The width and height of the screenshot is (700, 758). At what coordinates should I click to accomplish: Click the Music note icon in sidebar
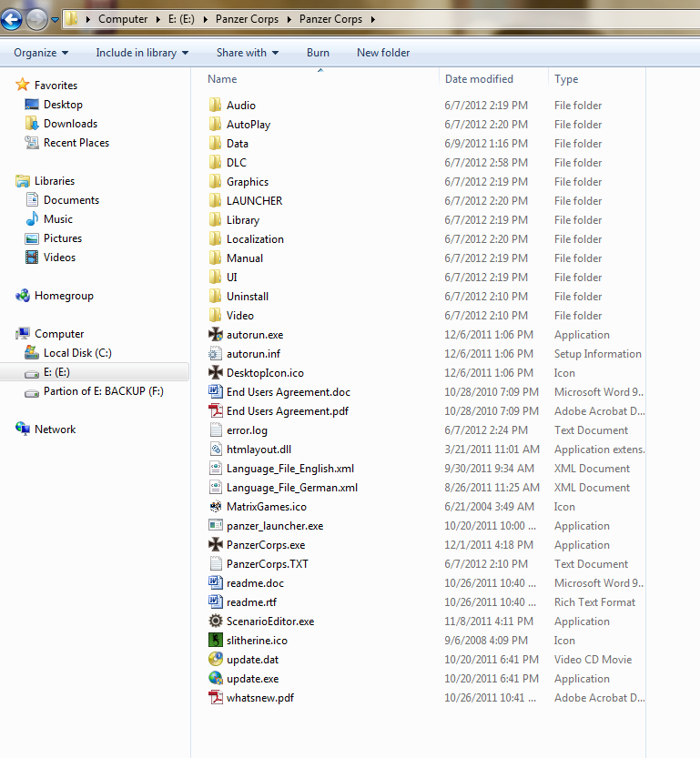[32, 219]
